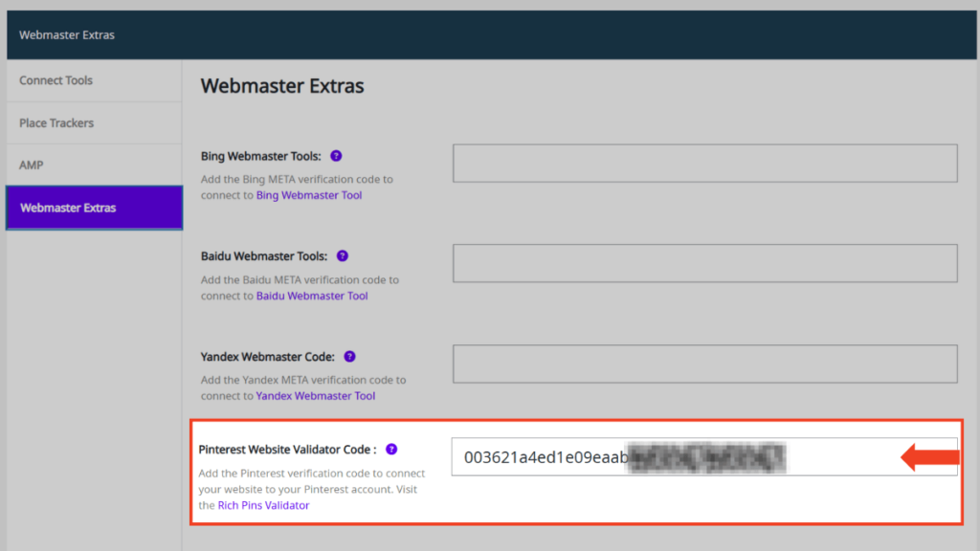This screenshot has height=551, width=980.
Task: Click the Pinterest Website Validator Code label
Action: [x=287, y=450]
